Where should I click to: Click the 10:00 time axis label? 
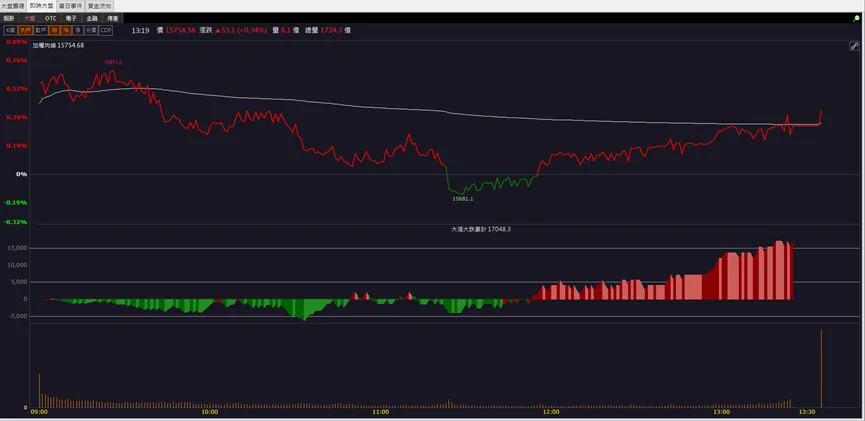click(x=210, y=412)
